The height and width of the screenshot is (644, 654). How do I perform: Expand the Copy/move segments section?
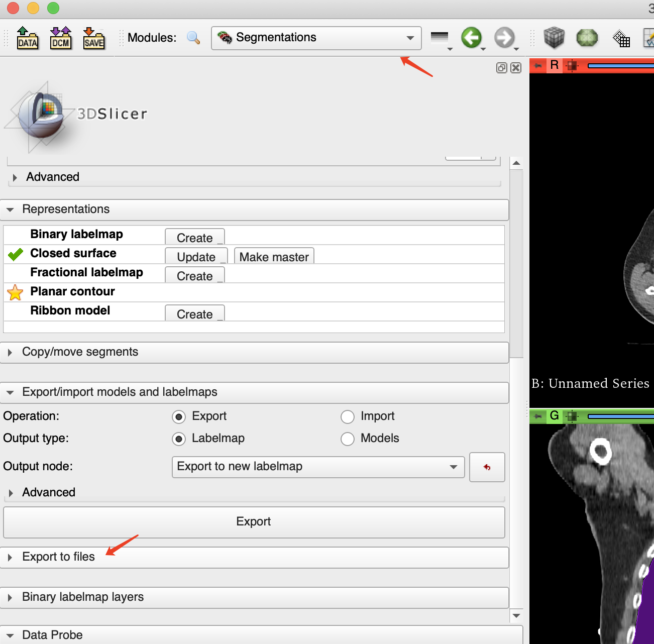(x=79, y=352)
